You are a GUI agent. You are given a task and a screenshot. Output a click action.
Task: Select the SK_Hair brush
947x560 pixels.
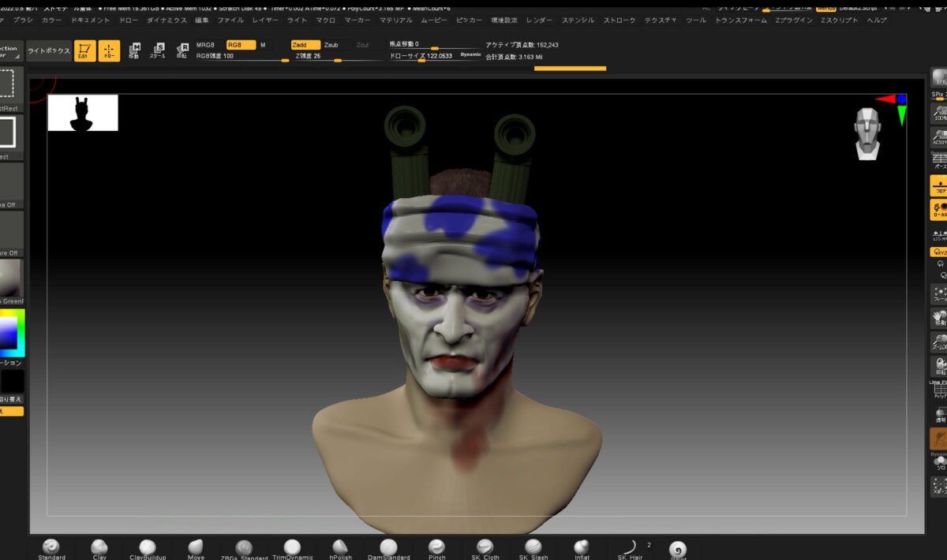pyautogui.click(x=630, y=548)
